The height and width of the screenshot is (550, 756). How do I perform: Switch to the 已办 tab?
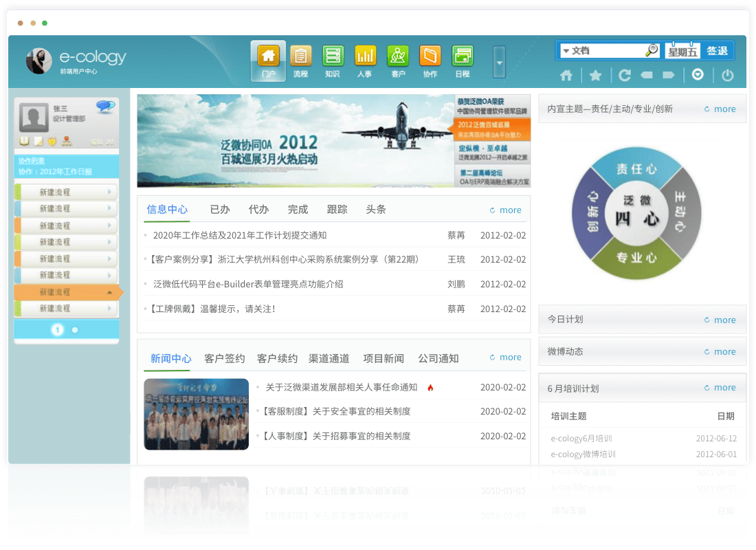click(x=220, y=210)
